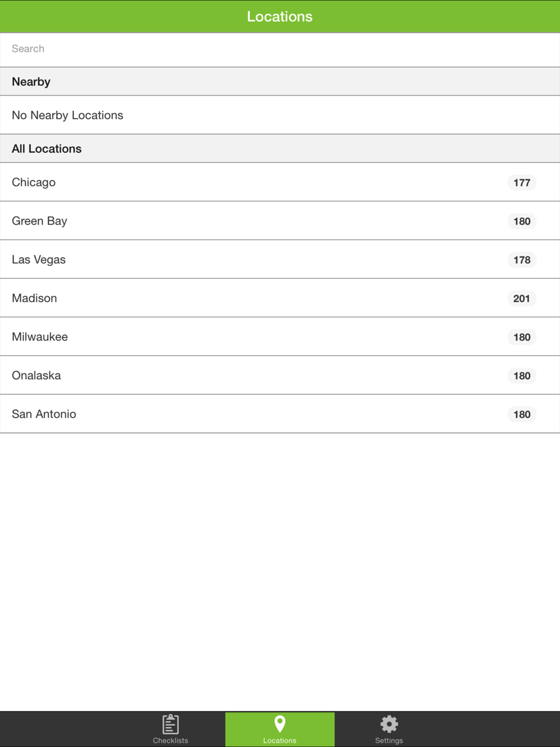Tap the 178 badge for Las Vegas
This screenshot has width=560, height=747.
[x=522, y=260]
